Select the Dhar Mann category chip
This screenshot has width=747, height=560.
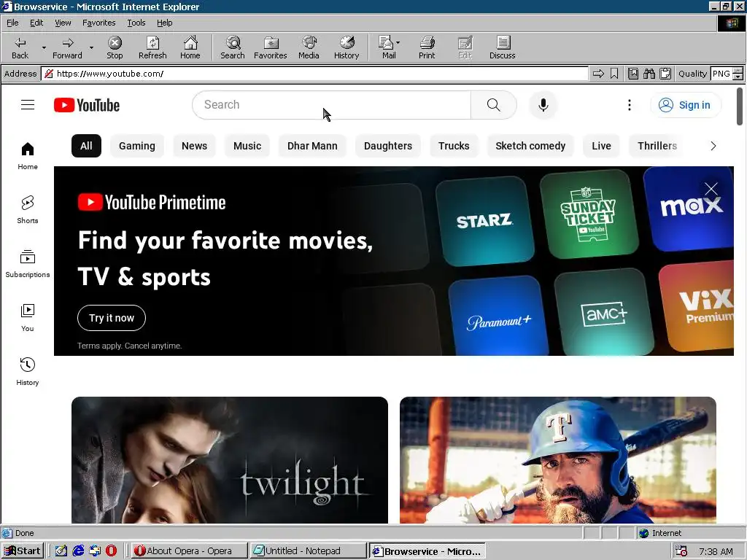tap(312, 146)
